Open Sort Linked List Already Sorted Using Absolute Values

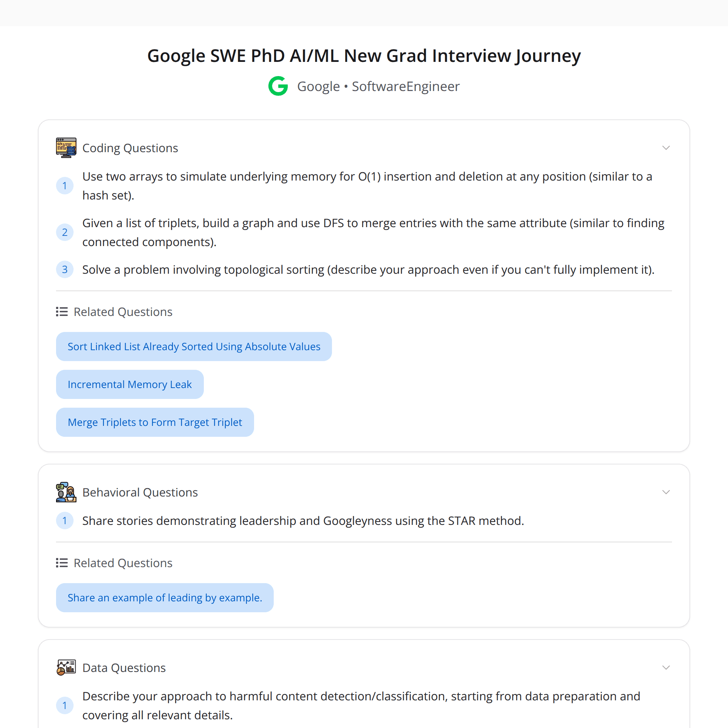tap(194, 346)
